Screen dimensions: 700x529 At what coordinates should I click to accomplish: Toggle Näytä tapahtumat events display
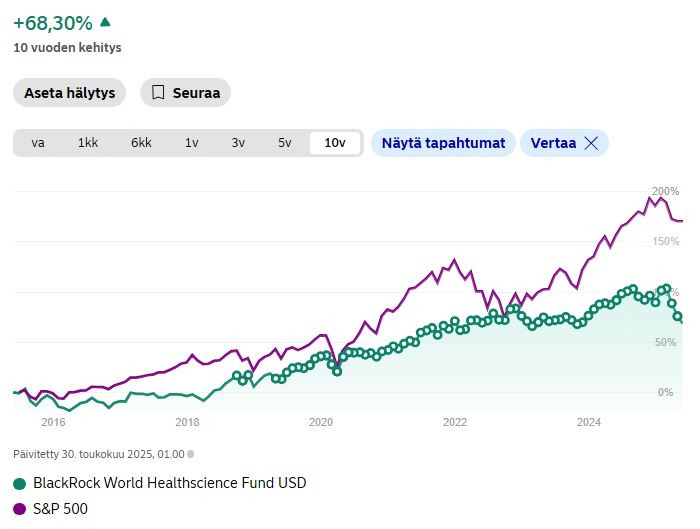point(443,143)
